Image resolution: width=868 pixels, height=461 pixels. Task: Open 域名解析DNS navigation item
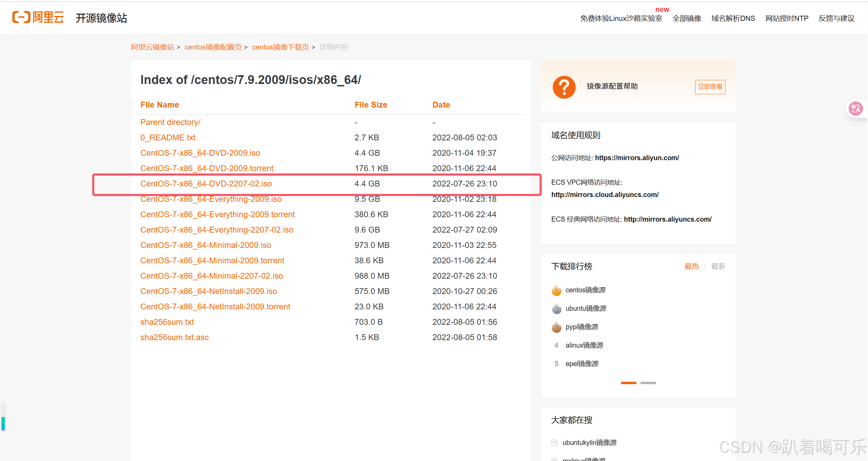[733, 18]
